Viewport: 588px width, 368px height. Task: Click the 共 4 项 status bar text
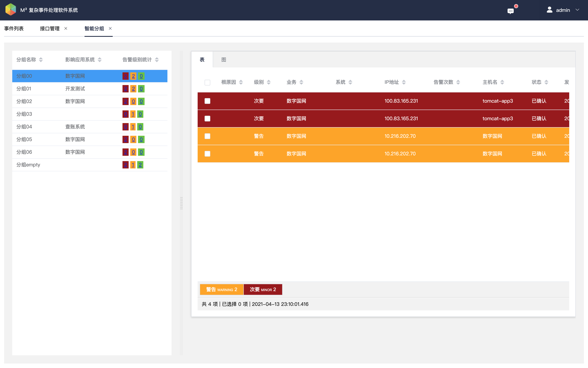pos(210,304)
